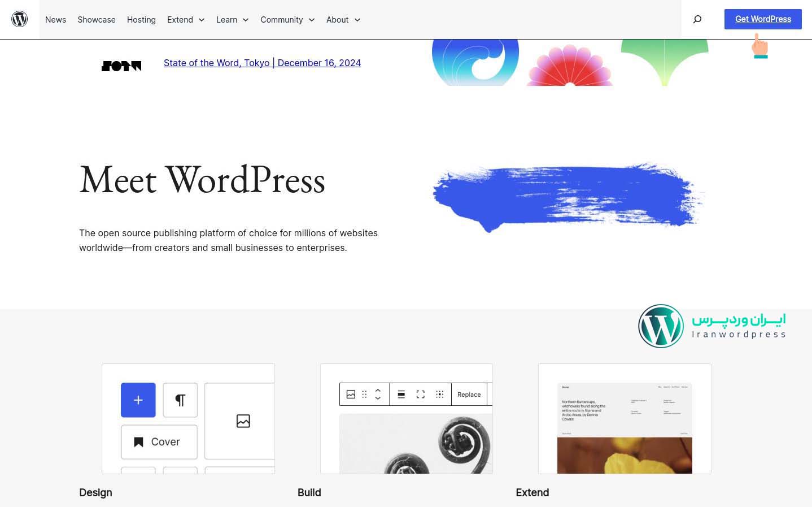The width and height of the screenshot is (812, 507).
Task: Open State of the Word Tokyo link
Action: (x=263, y=63)
